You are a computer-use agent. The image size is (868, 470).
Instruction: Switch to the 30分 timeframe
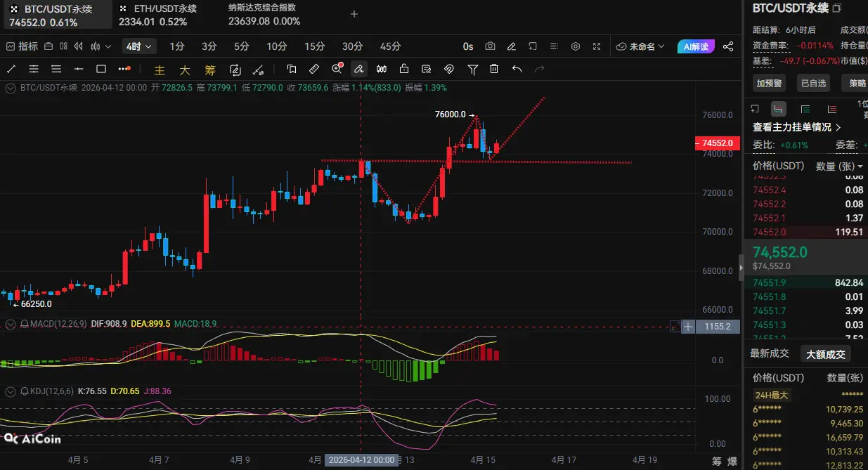point(352,46)
